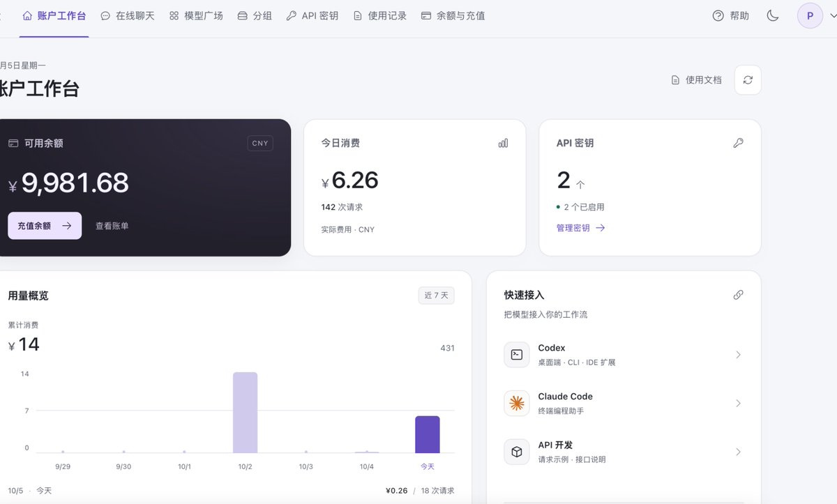Image resolution: width=837 pixels, height=504 pixels.
Task: Open the P user avatar menu
Action: click(810, 15)
